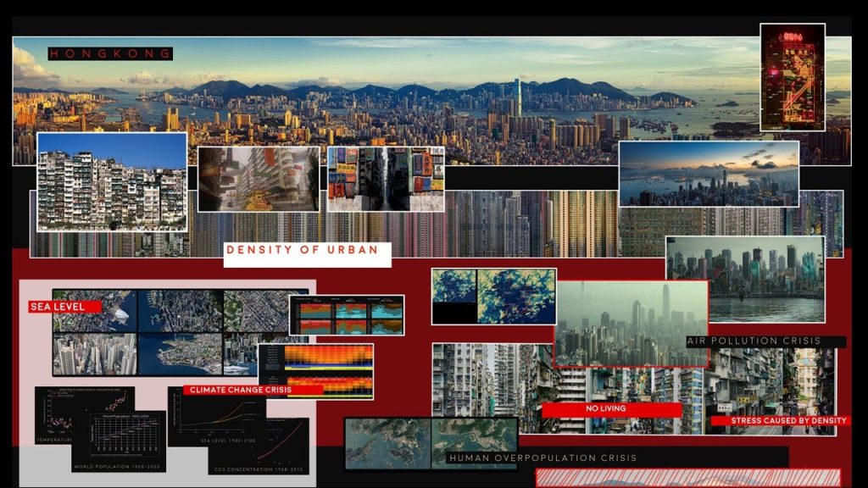Viewport: 868px width, 488px height.
Task: Open the Sea Level 1900-2100 graph
Action: [215, 417]
